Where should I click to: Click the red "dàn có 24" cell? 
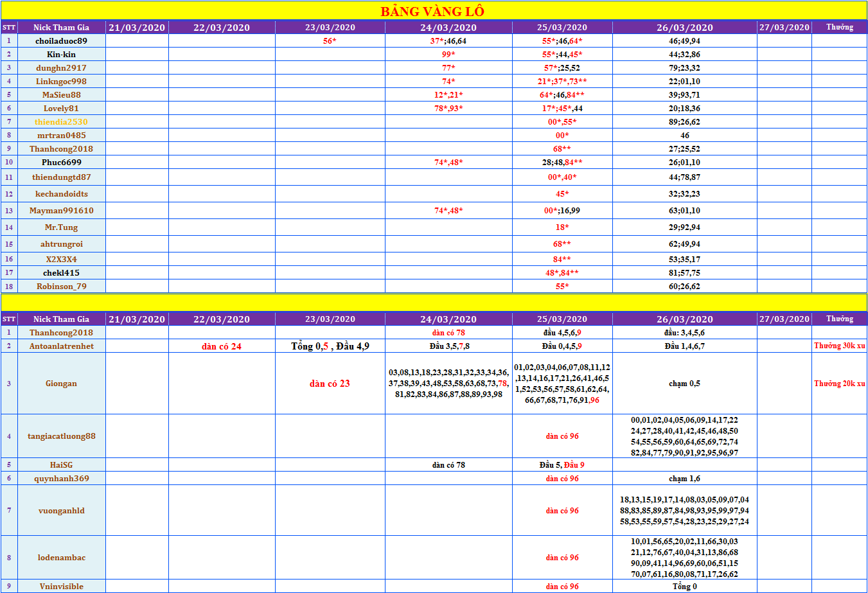[x=222, y=346]
